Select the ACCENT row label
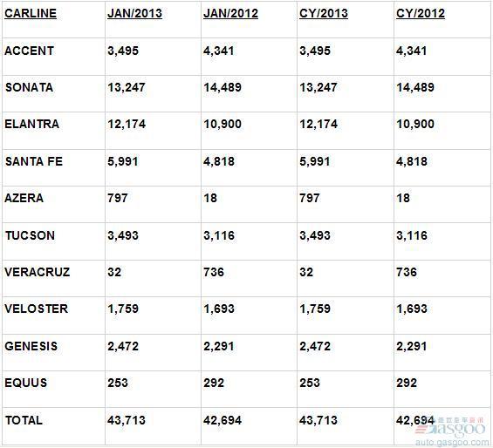Viewport: 493px width, 448px height. 30,51
